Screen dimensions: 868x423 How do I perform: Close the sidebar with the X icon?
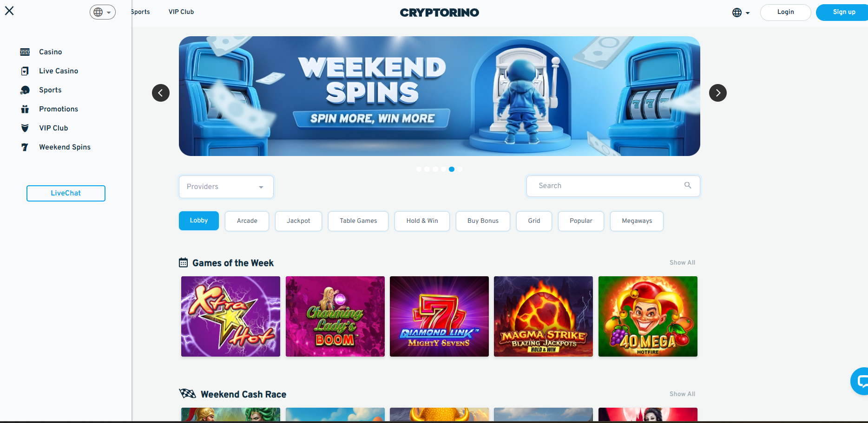coord(9,11)
